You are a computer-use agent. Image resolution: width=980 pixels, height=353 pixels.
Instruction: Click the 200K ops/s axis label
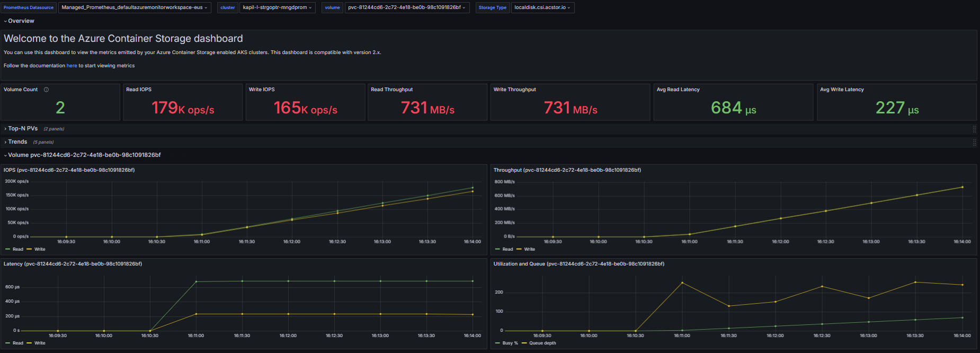pyautogui.click(x=17, y=181)
